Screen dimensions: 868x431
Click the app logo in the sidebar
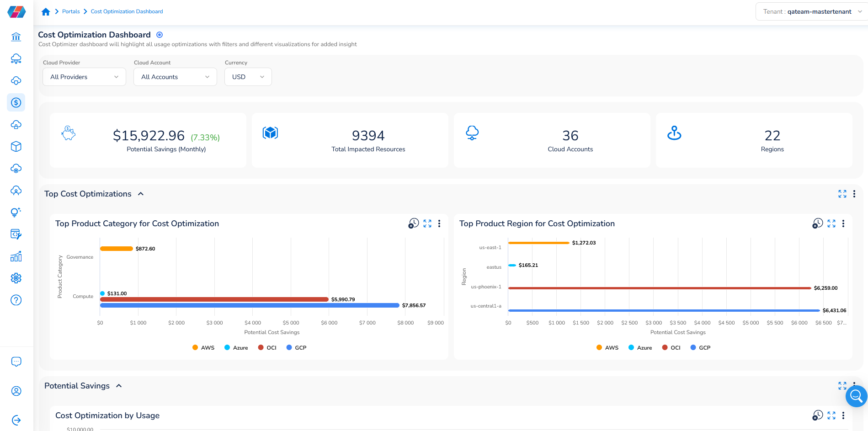tap(16, 12)
